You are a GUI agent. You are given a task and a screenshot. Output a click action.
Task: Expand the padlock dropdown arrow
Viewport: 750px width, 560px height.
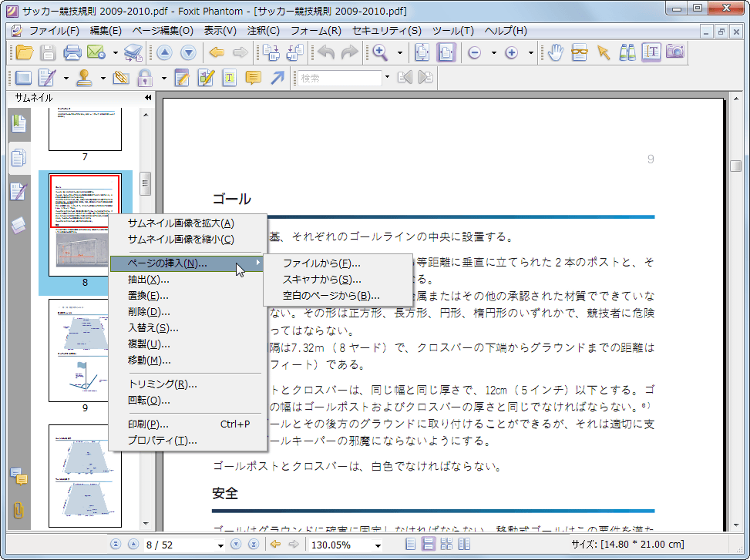coord(163,78)
